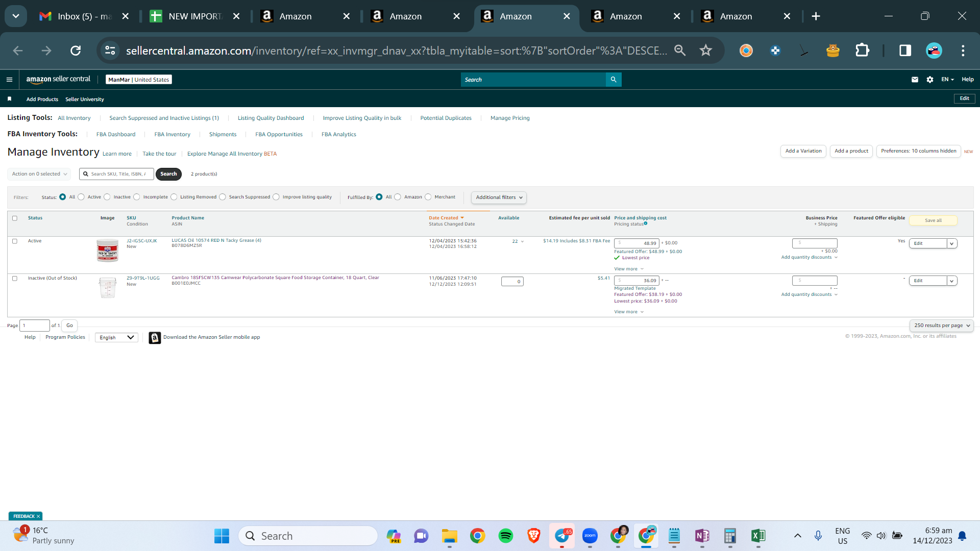Open Preferences: 10 columns hidden
The height and width of the screenshot is (551, 980).
(919, 151)
